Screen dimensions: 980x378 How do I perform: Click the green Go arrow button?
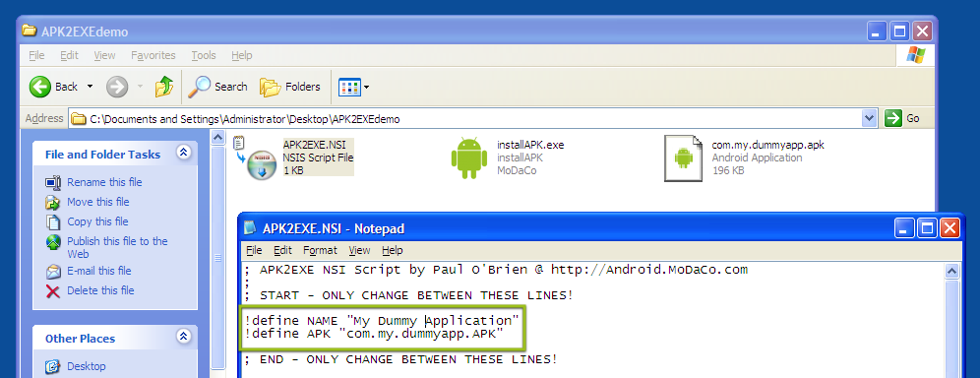tap(893, 118)
